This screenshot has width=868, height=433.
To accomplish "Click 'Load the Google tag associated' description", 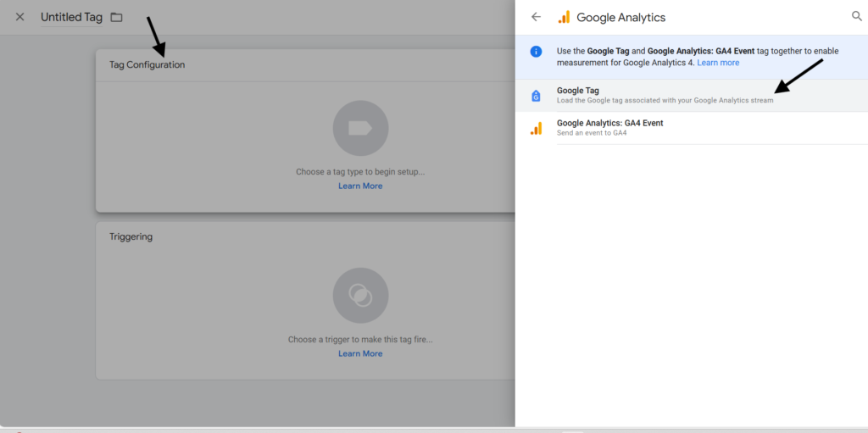I will pos(665,101).
